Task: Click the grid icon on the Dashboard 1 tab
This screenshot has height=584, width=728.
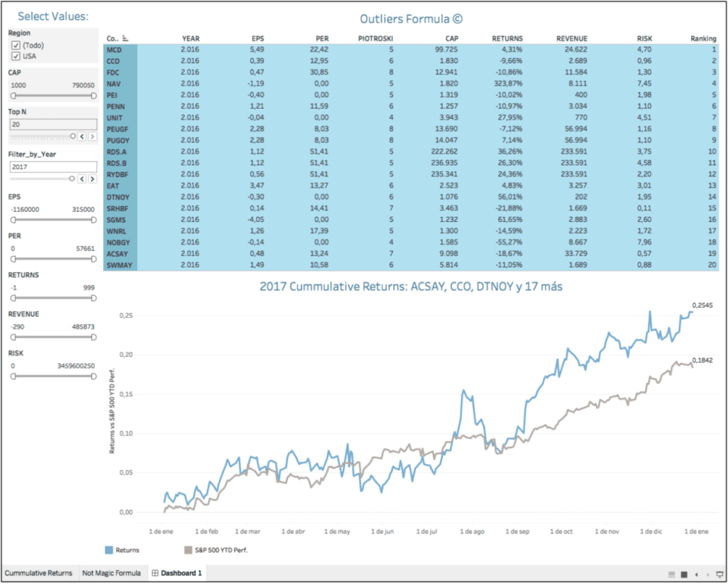Action: [x=155, y=573]
